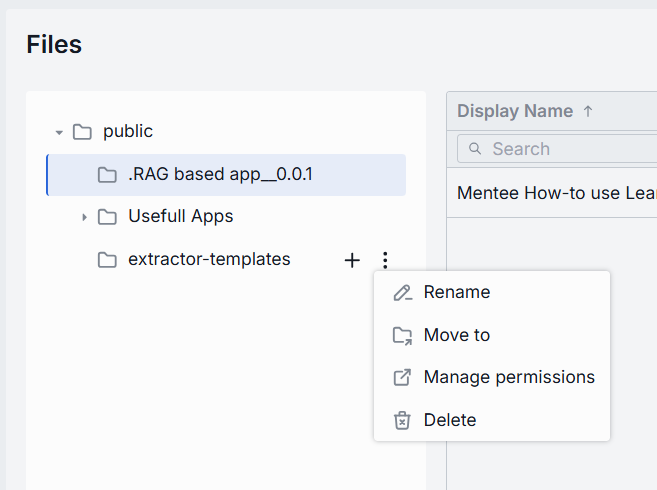Image resolution: width=657 pixels, height=490 pixels.
Task: Expand the Usefull Apps folder arrow
Action: point(85,217)
